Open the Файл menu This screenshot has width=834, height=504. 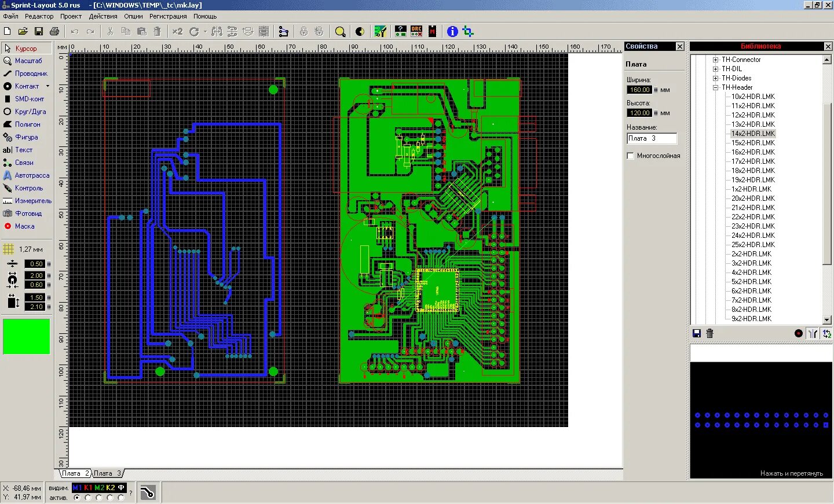point(10,16)
